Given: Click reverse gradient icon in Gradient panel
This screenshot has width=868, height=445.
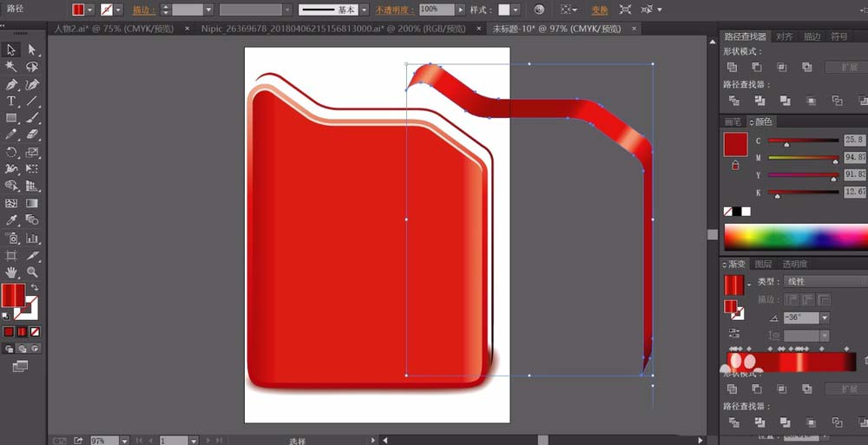Looking at the screenshot, I should tap(734, 332).
